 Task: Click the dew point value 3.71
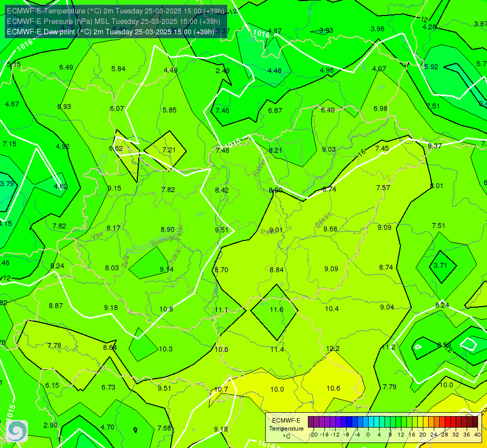click(x=440, y=265)
